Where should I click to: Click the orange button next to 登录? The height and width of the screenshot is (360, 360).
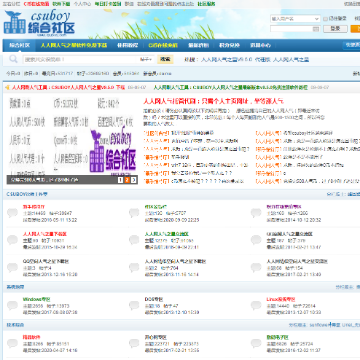pyautogui.click(x=355, y=29)
